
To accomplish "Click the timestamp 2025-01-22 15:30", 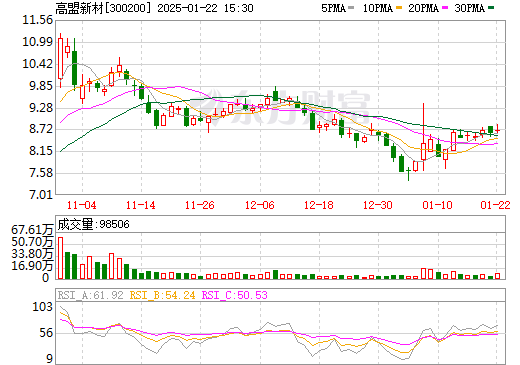I will click(205, 8).
